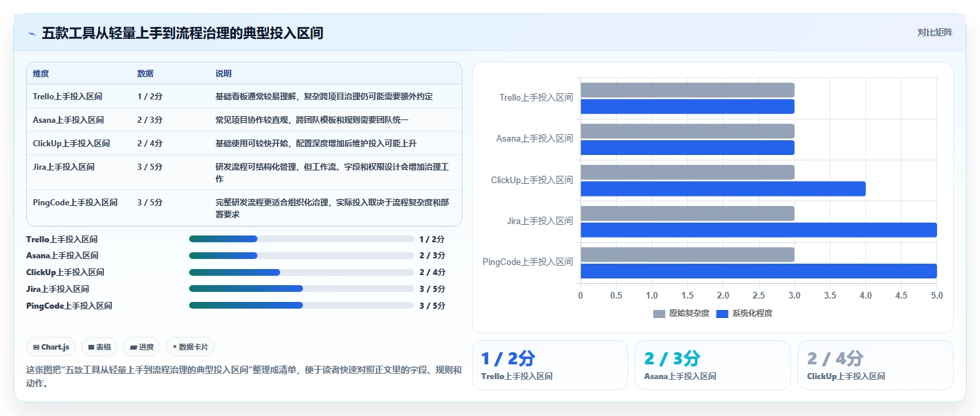Click the 1 / 2分 table value
The height and width of the screenshot is (416, 980).
(x=149, y=96)
